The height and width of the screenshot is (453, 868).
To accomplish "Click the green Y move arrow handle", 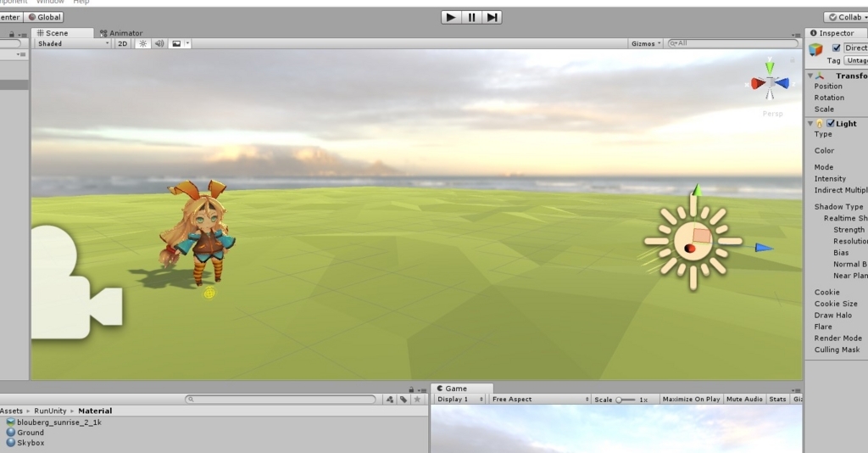I will [697, 190].
